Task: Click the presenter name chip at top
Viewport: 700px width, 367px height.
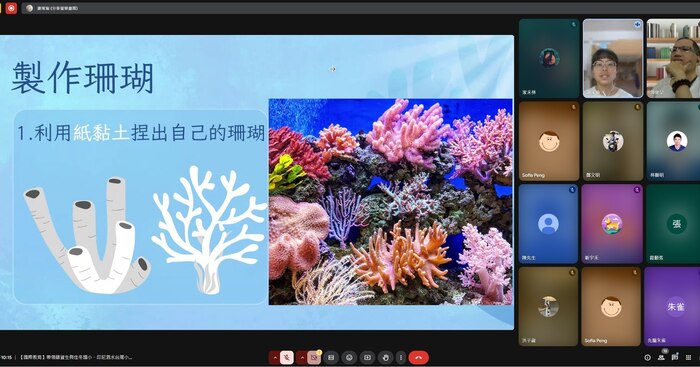Action: click(53, 8)
